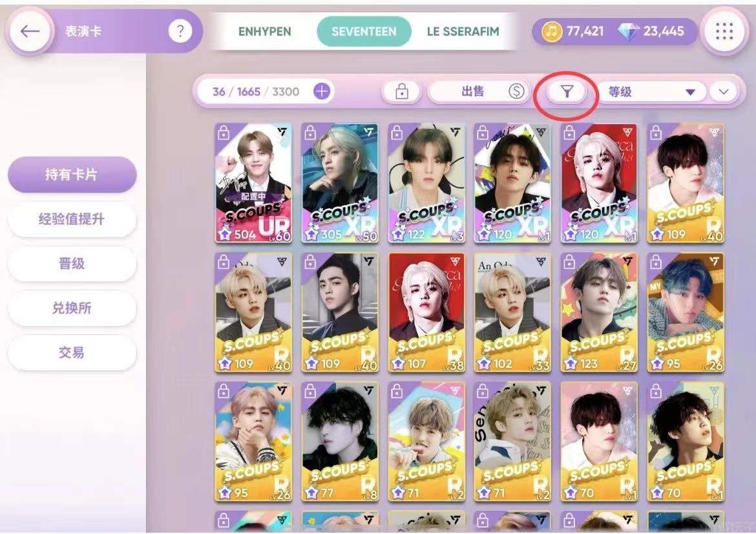Click the plus icon to expand card capacity
The image size is (756, 534).
click(x=322, y=91)
